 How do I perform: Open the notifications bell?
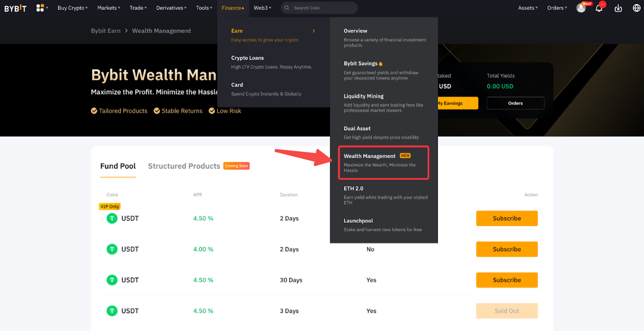point(599,8)
